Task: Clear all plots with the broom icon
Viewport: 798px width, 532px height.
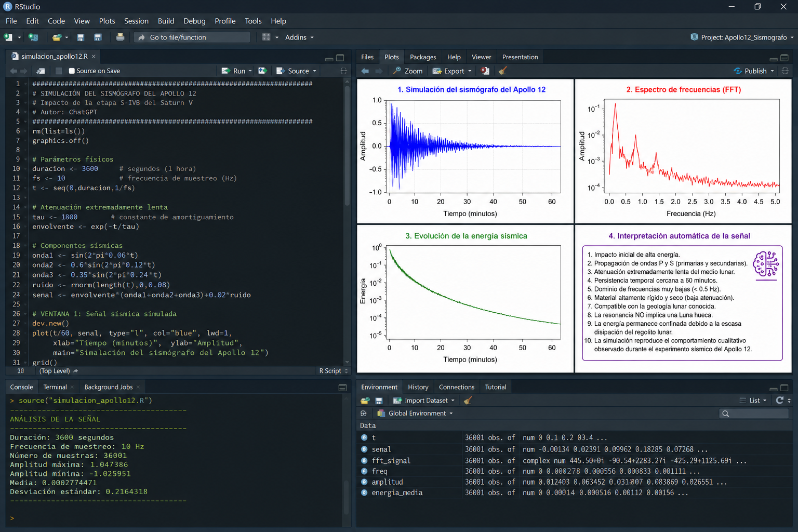Action: (x=502, y=71)
